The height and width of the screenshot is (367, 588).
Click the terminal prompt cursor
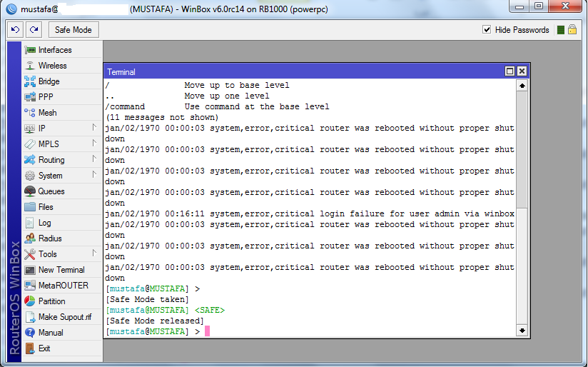tap(207, 331)
